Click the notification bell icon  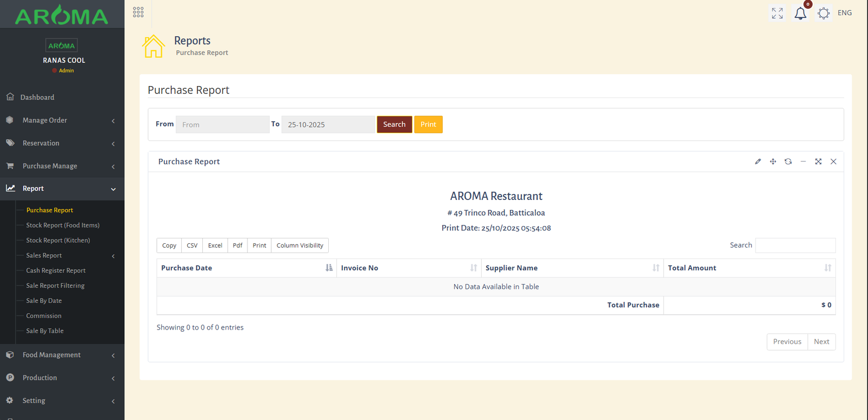[800, 14]
